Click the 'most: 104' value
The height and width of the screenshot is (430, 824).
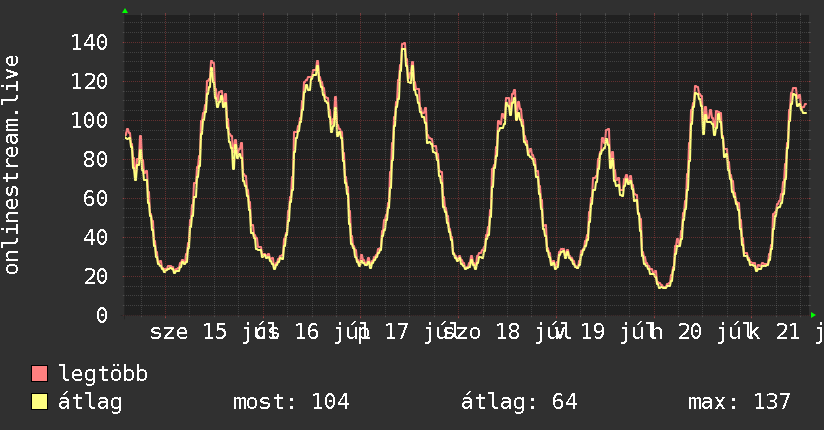[x=291, y=402]
